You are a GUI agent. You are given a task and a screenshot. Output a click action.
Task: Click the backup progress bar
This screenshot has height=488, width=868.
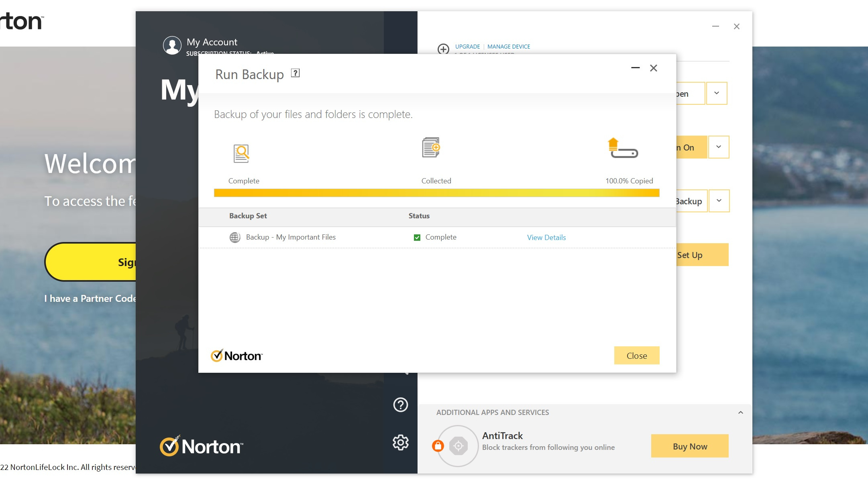[x=437, y=193]
